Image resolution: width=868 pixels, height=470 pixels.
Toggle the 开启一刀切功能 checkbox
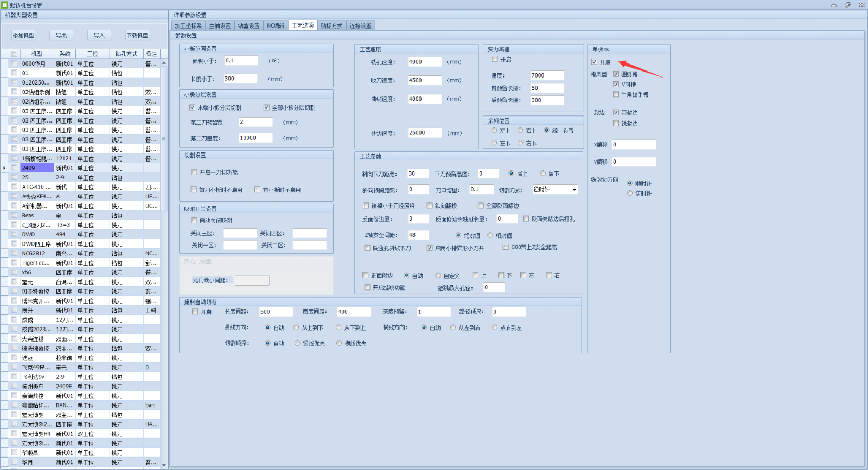(194, 172)
